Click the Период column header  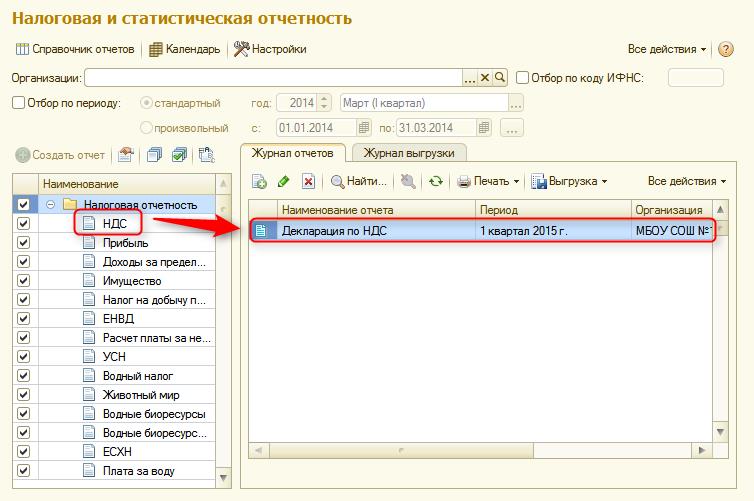point(553,210)
